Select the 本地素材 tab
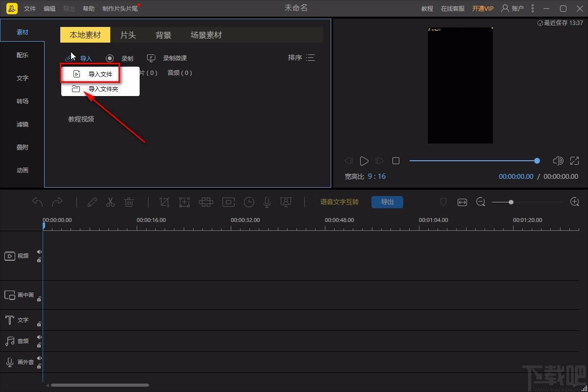 point(85,35)
